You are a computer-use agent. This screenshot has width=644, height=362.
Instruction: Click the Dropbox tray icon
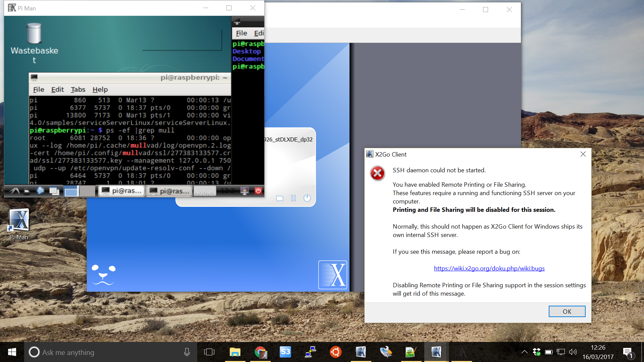(536, 352)
